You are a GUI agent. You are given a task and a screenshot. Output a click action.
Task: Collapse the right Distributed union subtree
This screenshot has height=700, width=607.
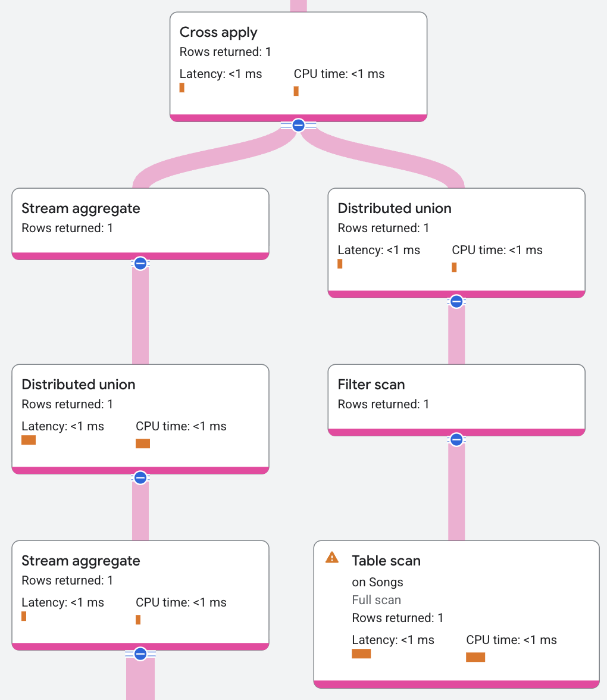pos(456,301)
